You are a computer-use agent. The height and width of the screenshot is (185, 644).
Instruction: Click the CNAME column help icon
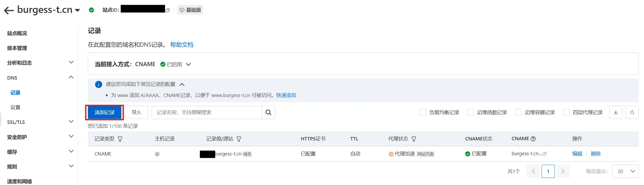pyautogui.click(x=533, y=139)
